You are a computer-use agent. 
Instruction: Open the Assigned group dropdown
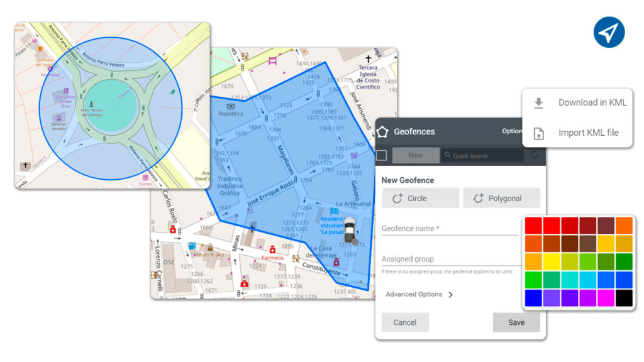pos(451,259)
